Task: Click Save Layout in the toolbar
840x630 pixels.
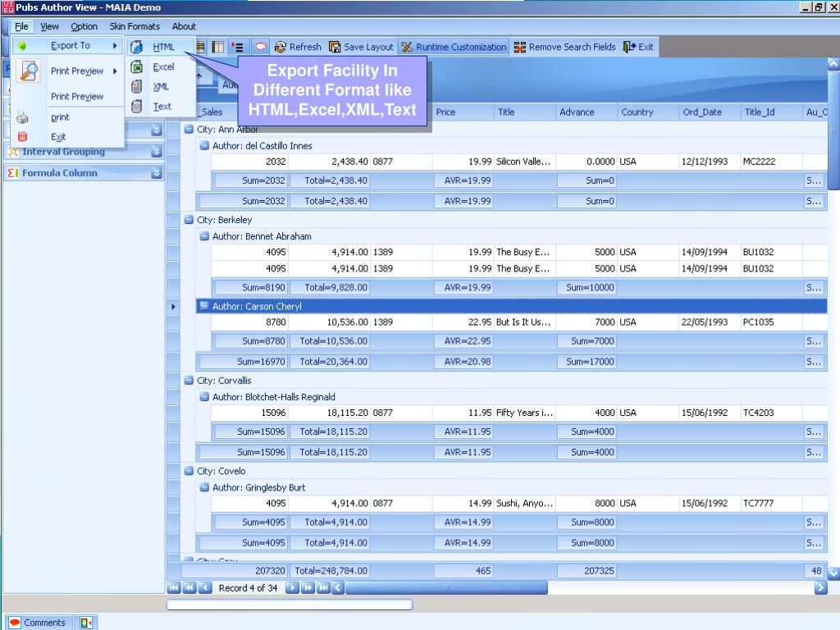Action: click(x=362, y=47)
